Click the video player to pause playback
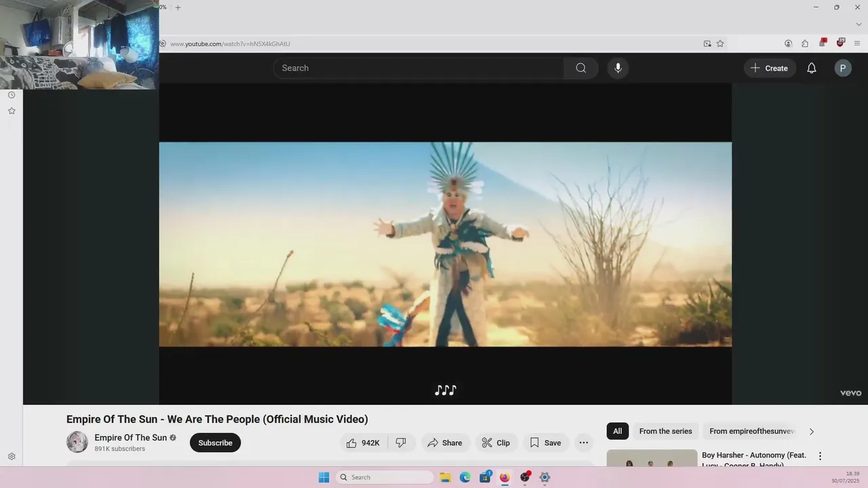Screen dimensions: 868x488 (x=446, y=244)
